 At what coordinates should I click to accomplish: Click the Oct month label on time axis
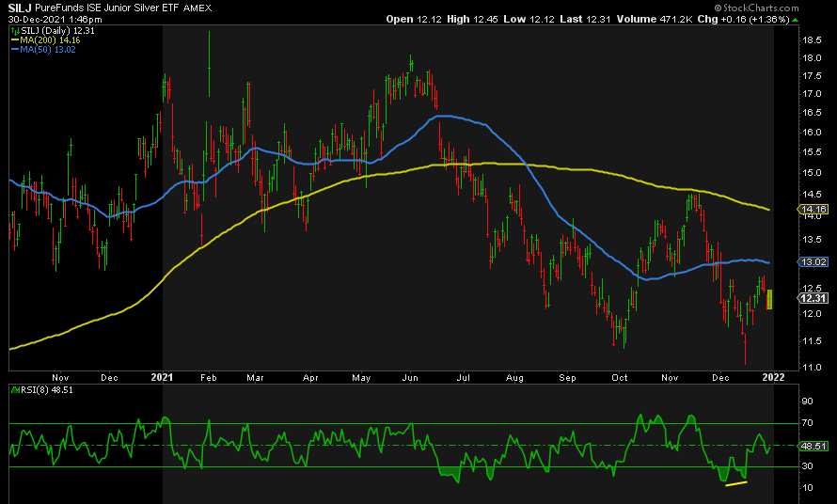[x=619, y=377]
